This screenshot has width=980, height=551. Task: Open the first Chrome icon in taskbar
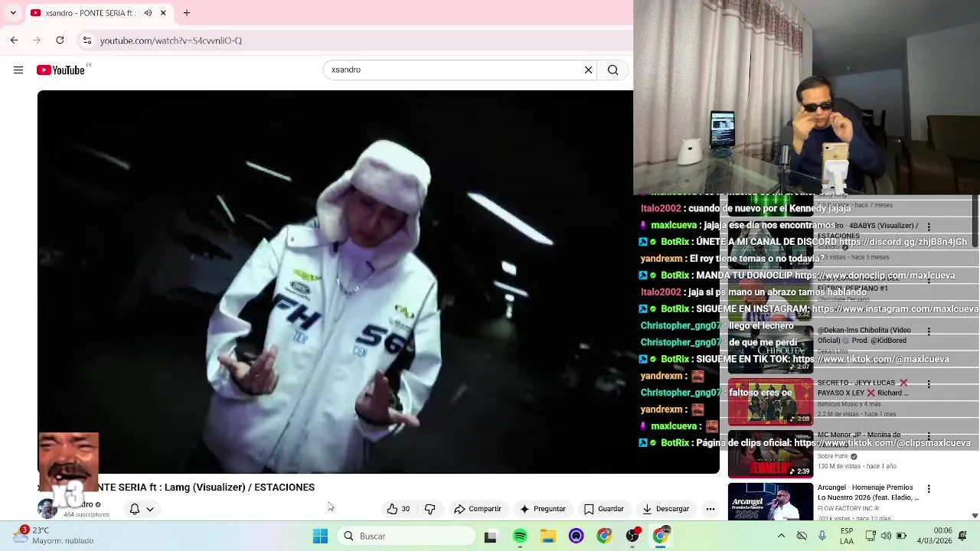(604, 536)
